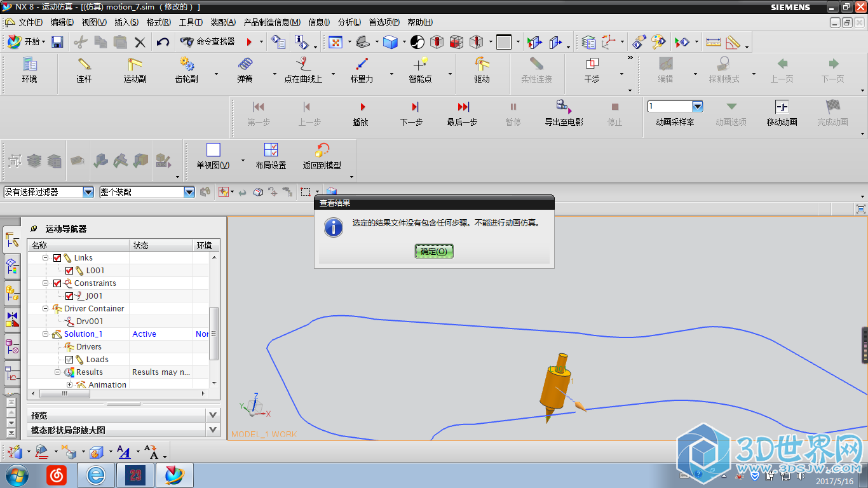The width and height of the screenshot is (868, 488).
Task: Click the 名称 column header
Action: [78, 245]
